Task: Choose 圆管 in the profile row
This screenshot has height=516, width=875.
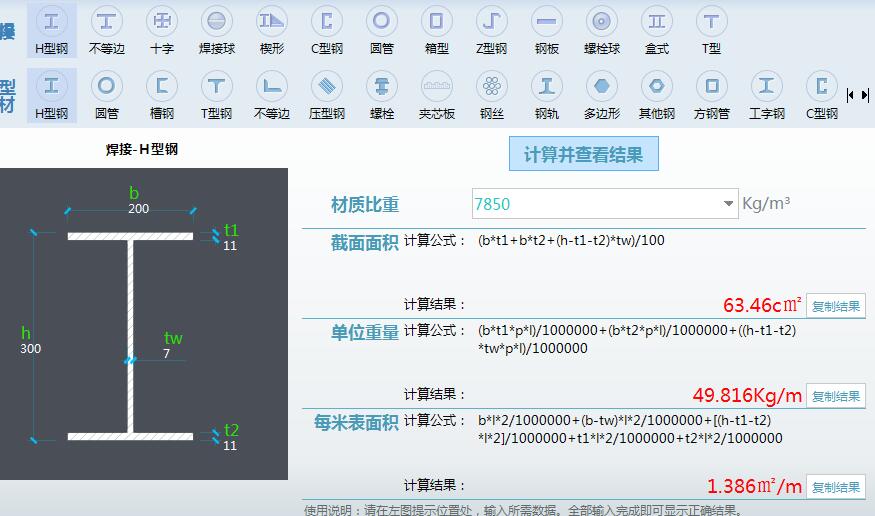Action: (106, 95)
